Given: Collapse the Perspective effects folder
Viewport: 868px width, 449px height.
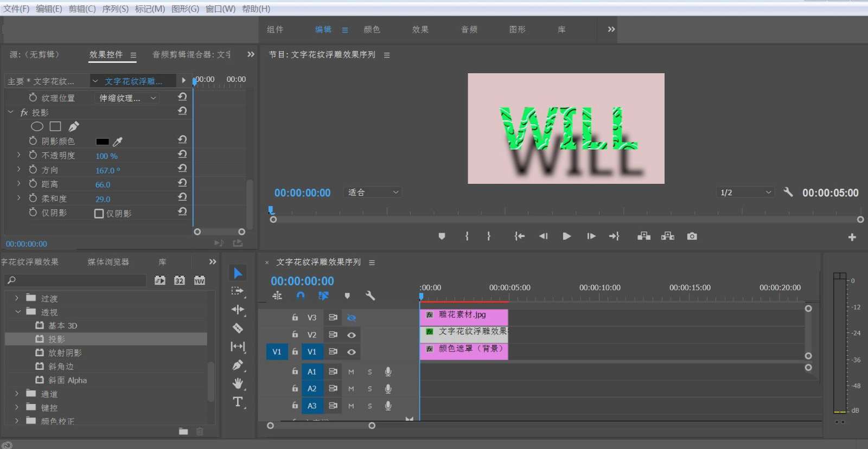Looking at the screenshot, I should click(x=18, y=312).
